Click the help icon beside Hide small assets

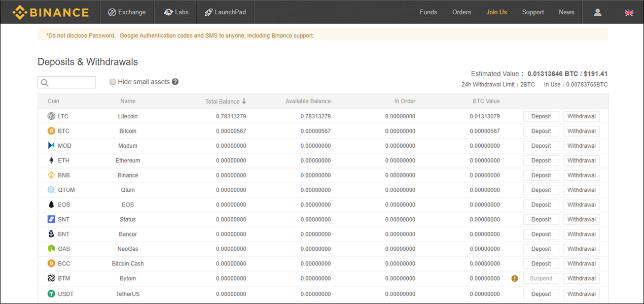(x=175, y=82)
